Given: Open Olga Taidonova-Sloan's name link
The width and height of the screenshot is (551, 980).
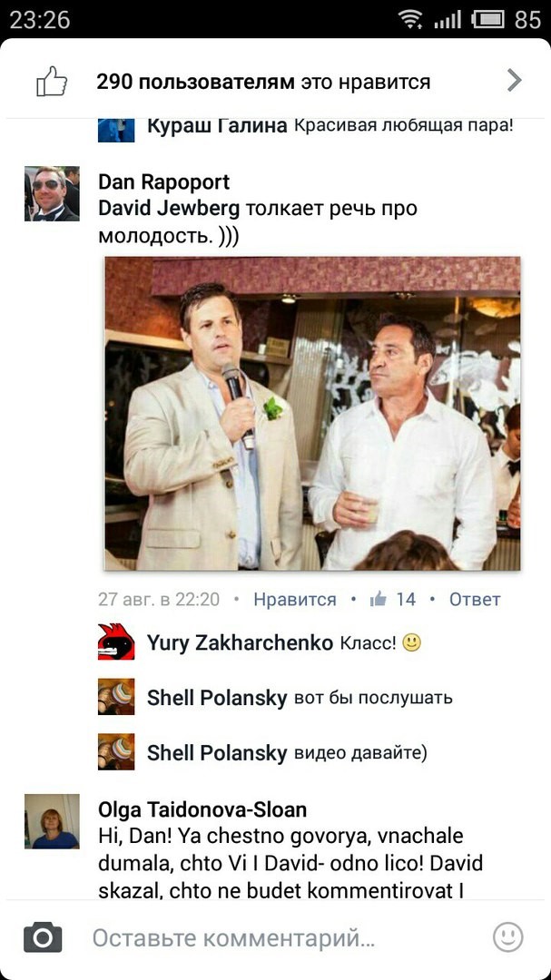Looking at the screenshot, I should (x=202, y=810).
